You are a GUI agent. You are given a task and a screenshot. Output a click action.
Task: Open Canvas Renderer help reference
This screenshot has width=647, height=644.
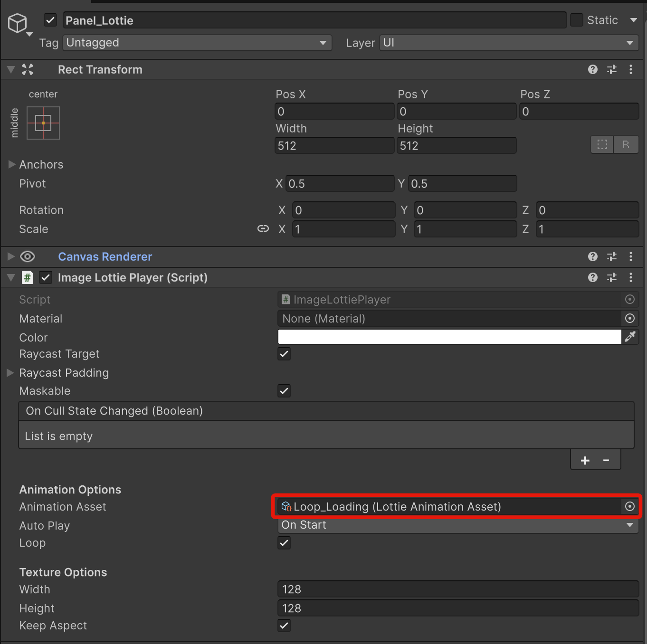point(592,256)
